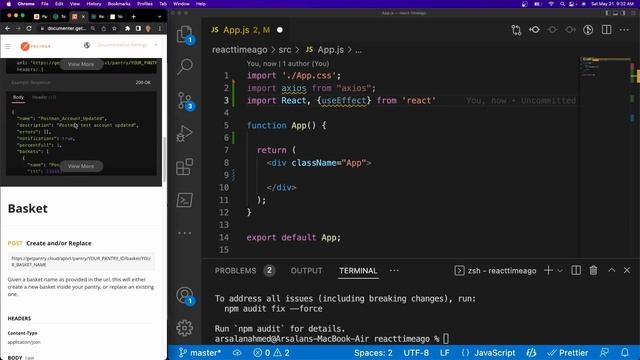Reload the Chrome page
The height and width of the screenshot is (360, 640).
[29, 29]
